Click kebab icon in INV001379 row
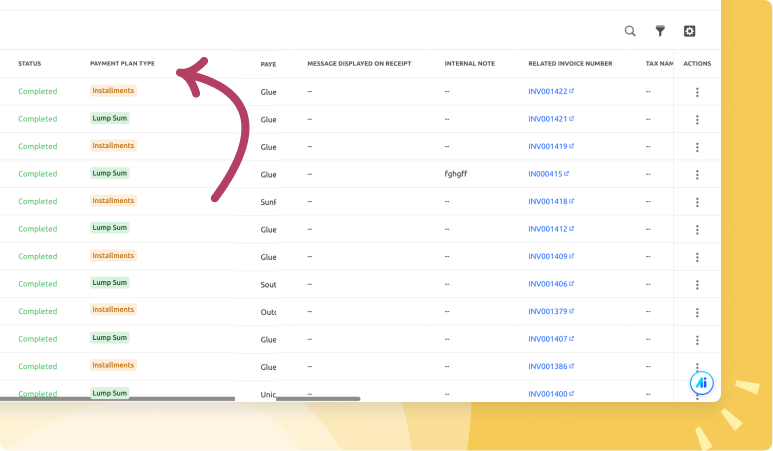The image size is (773, 451). [x=697, y=312]
